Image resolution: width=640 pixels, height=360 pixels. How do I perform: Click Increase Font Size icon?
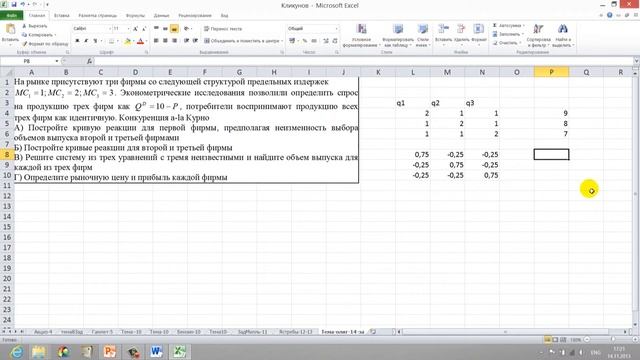click(136, 29)
